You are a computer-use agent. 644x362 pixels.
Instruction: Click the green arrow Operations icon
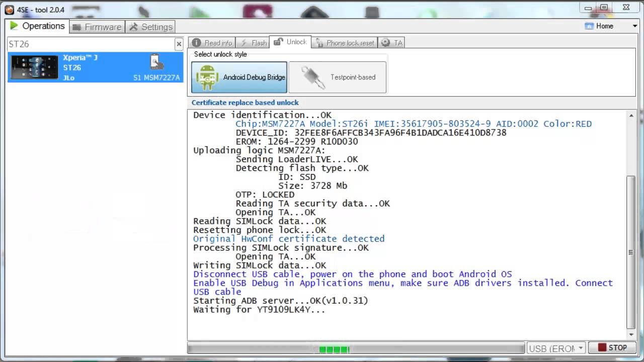14,26
